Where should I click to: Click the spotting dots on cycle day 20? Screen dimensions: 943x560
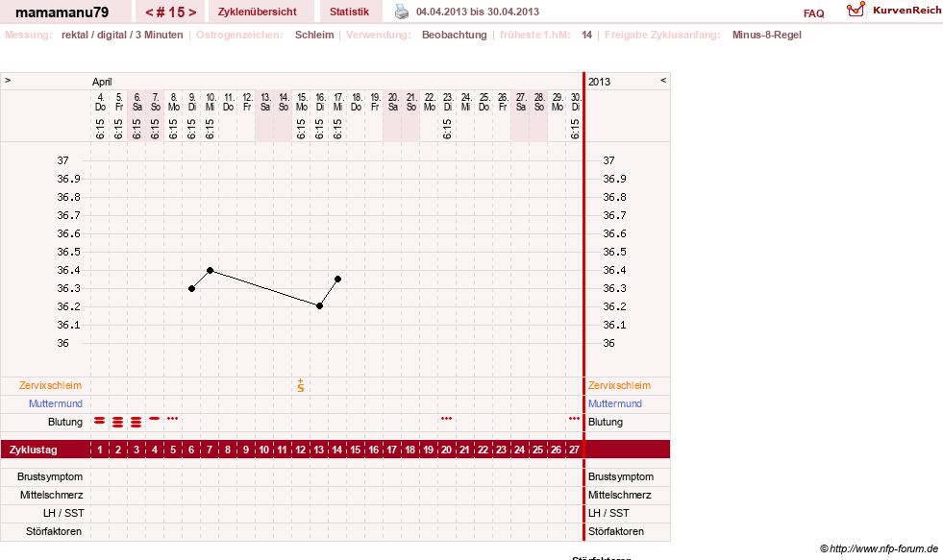tap(446, 418)
